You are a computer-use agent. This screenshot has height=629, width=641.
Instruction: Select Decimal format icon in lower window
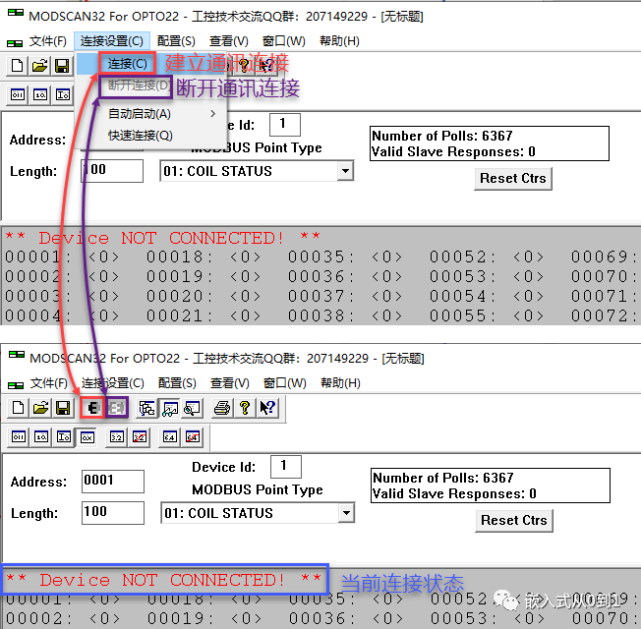(41, 437)
